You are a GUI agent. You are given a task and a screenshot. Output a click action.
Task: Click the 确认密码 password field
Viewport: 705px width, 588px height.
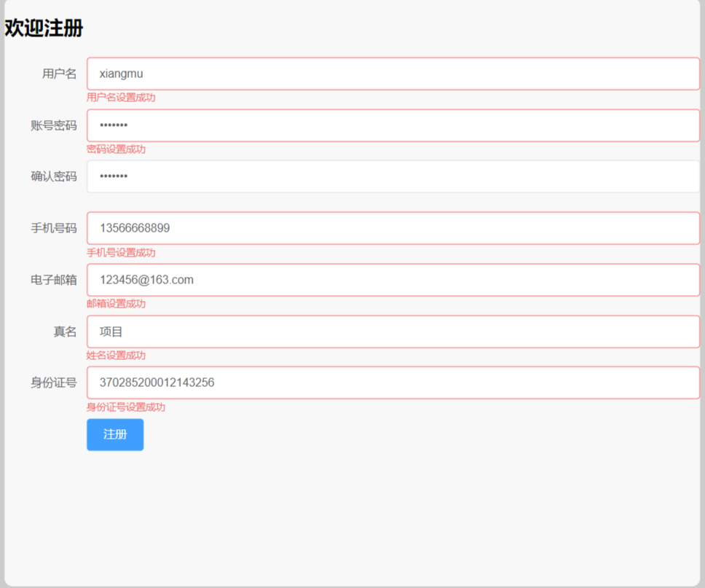pyautogui.click(x=393, y=176)
